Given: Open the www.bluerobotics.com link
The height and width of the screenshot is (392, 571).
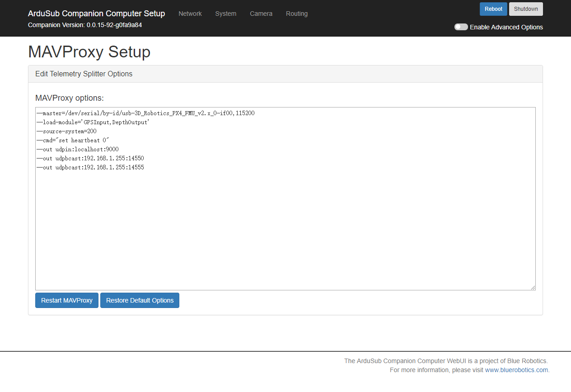Looking at the screenshot, I should pyautogui.click(x=516, y=370).
